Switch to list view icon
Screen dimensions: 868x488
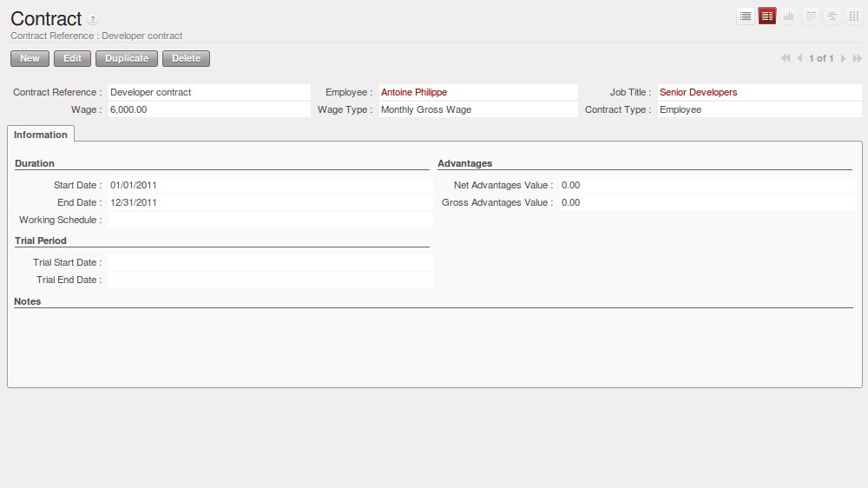(745, 16)
